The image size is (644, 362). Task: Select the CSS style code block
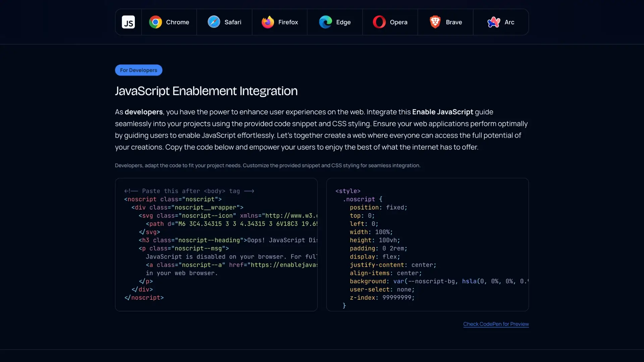click(427, 244)
